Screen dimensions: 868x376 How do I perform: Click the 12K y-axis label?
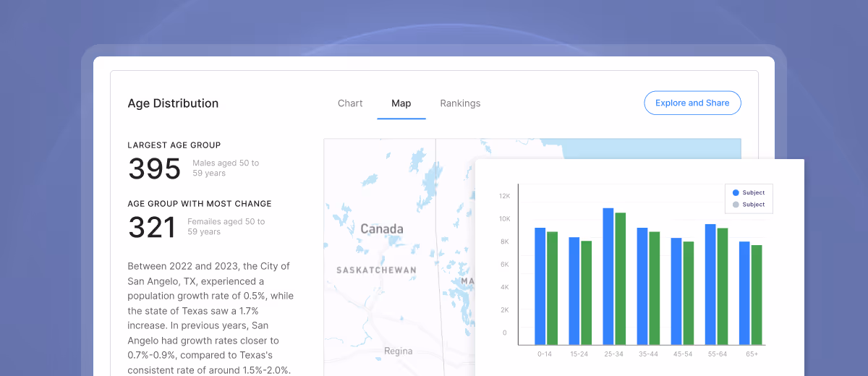[x=505, y=196]
